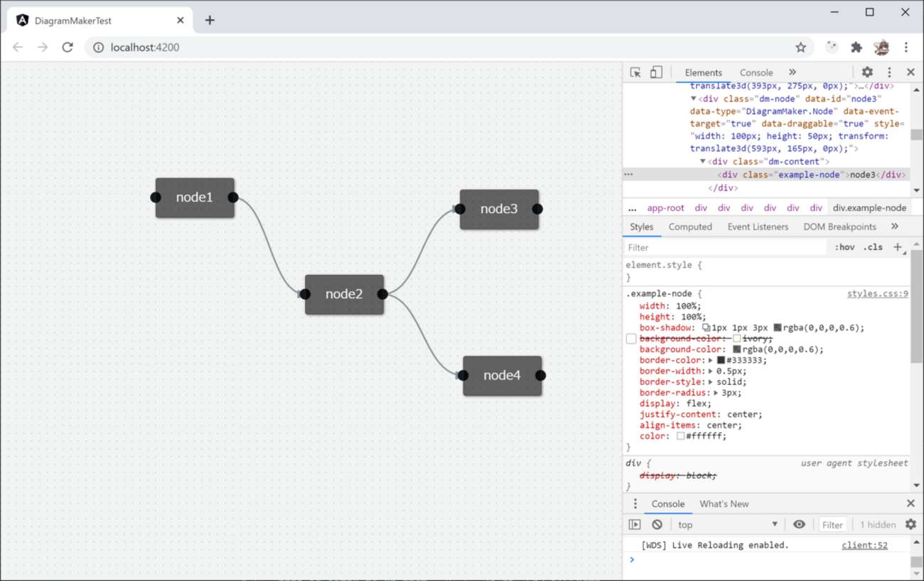
Task: Open the styles.css:9 source link
Action: click(x=877, y=293)
